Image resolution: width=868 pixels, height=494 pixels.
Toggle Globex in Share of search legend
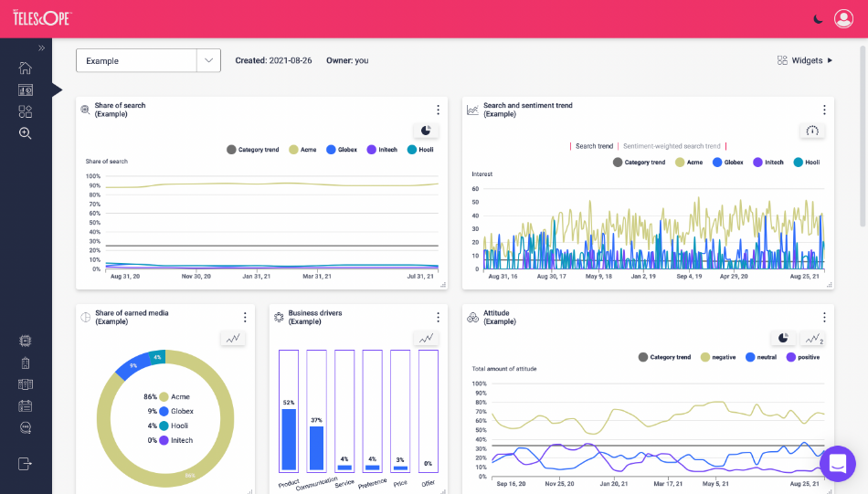click(x=342, y=150)
